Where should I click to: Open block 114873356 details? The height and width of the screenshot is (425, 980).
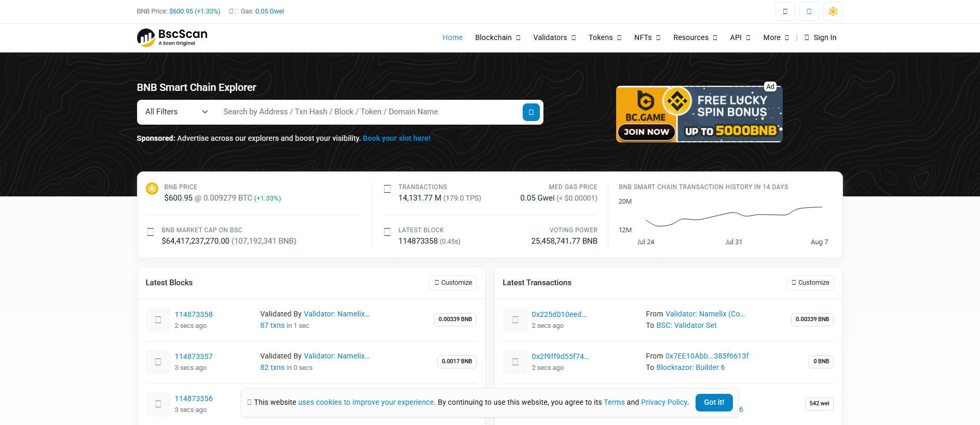coord(194,399)
